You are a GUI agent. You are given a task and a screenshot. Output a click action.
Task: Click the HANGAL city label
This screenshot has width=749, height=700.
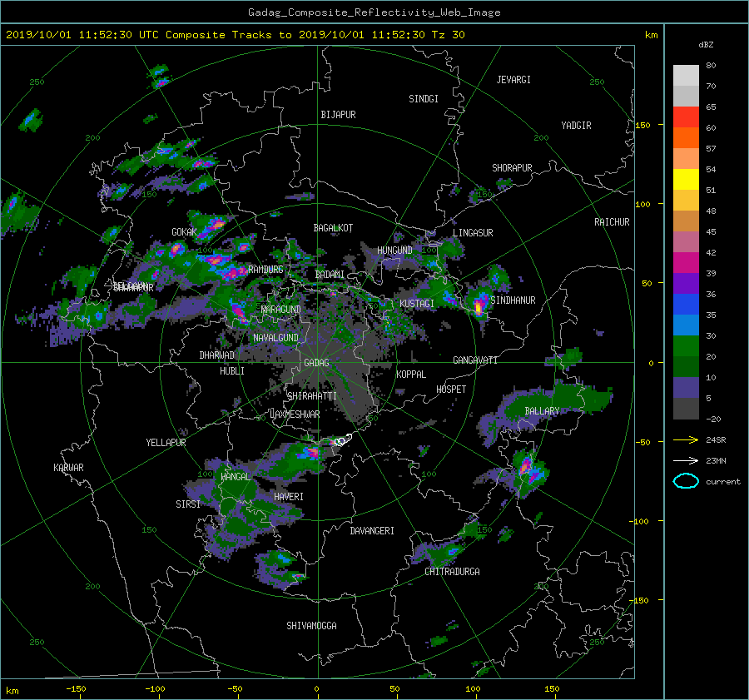[x=236, y=477]
